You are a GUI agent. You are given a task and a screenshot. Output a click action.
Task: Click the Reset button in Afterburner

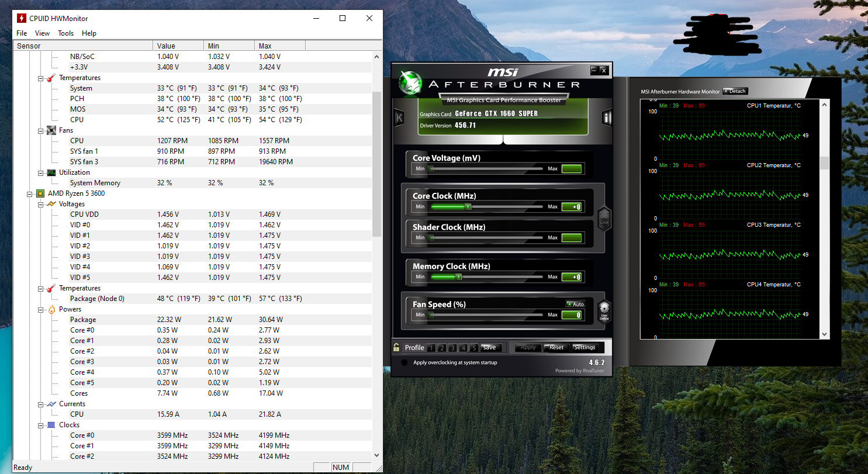click(x=556, y=347)
